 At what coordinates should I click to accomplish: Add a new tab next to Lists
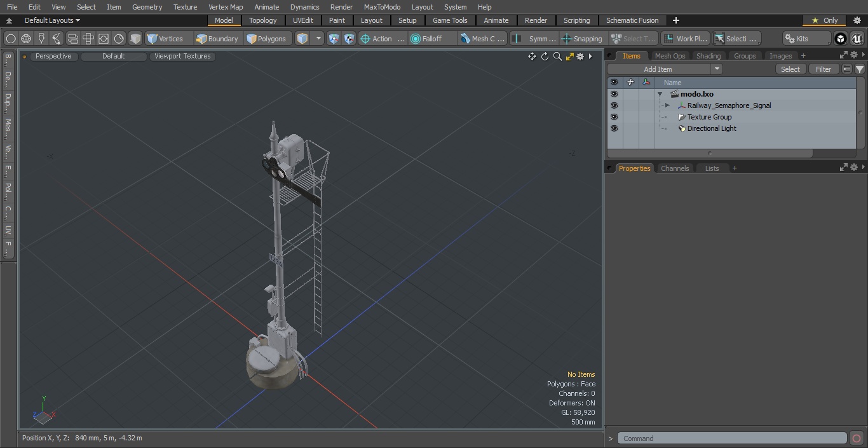click(x=735, y=168)
